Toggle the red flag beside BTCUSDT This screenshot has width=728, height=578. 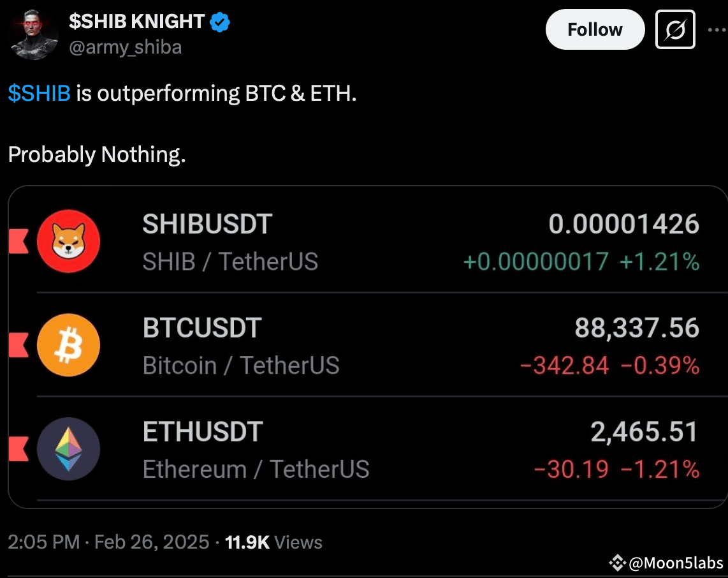click(x=18, y=345)
